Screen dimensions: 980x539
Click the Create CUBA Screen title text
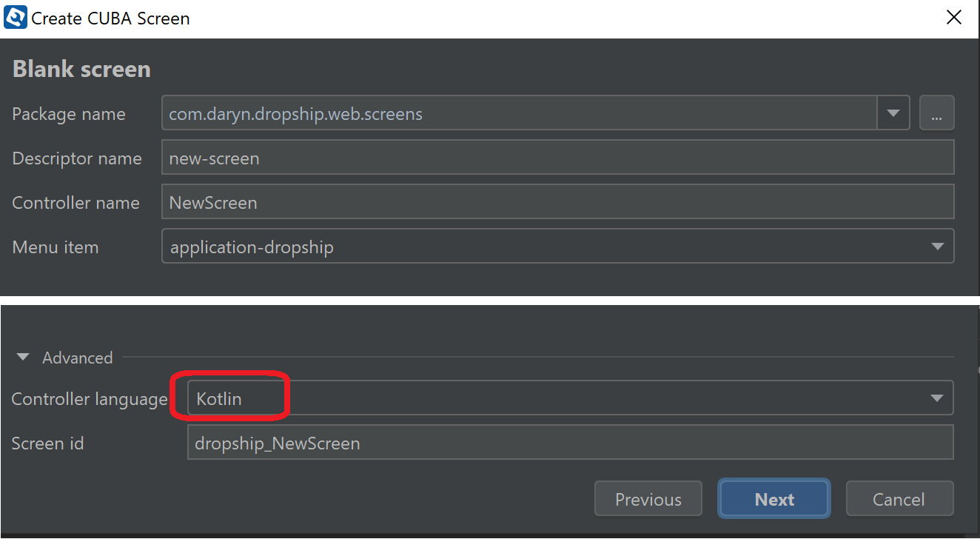coord(110,19)
